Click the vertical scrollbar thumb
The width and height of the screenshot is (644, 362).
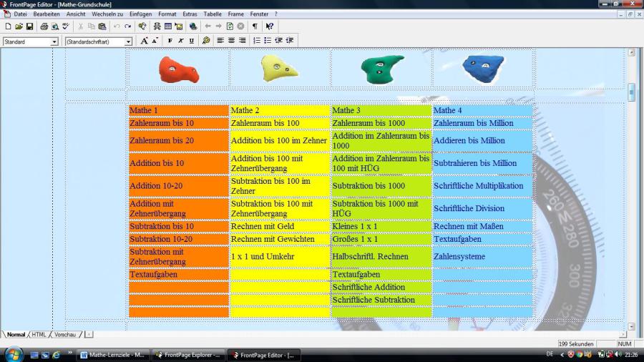[x=631, y=92]
